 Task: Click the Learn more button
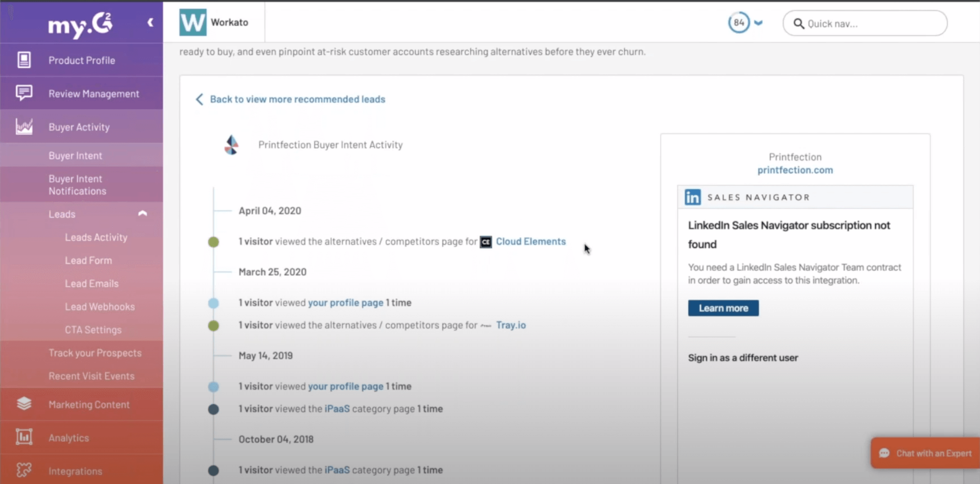[723, 308]
